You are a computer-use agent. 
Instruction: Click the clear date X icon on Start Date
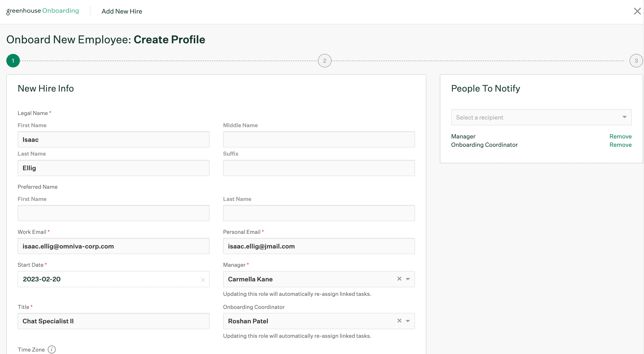pyautogui.click(x=203, y=279)
